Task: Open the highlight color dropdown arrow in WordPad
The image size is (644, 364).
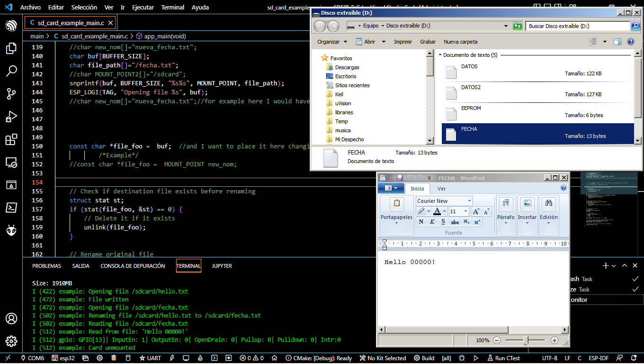Action: pos(429,211)
